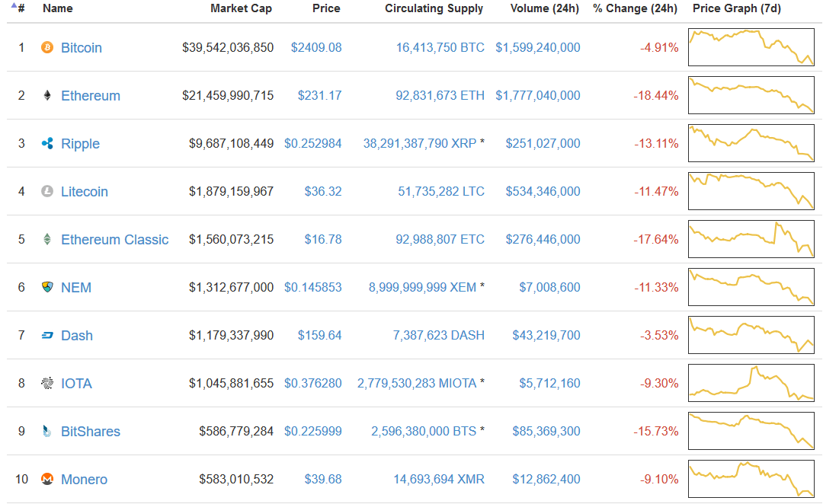Click the Ethereum diamond logo icon
Viewport: 823px width, 504px height.
pos(47,95)
